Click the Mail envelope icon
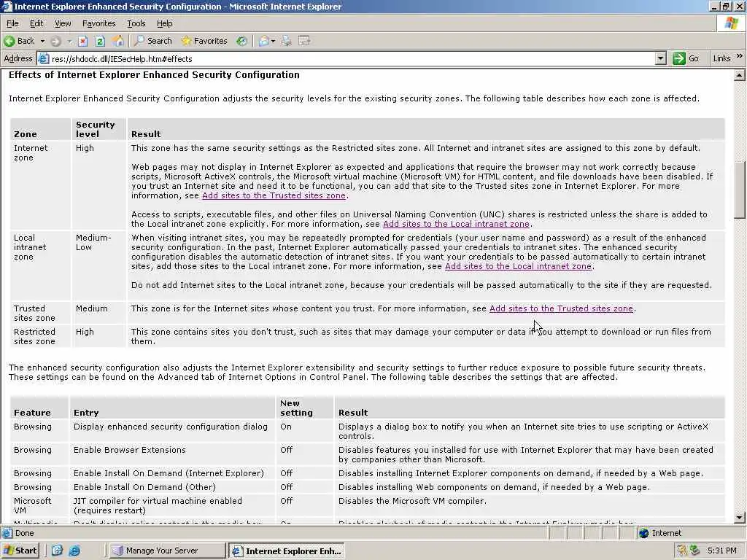Image resolution: width=747 pixels, height=560 pixels. coord(263,41)
